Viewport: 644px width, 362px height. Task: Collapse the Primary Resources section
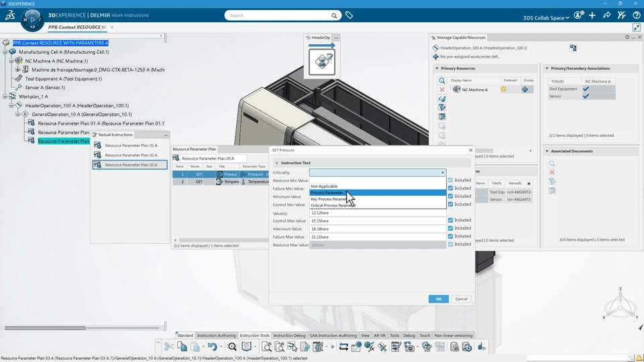[x=437, y=68]
